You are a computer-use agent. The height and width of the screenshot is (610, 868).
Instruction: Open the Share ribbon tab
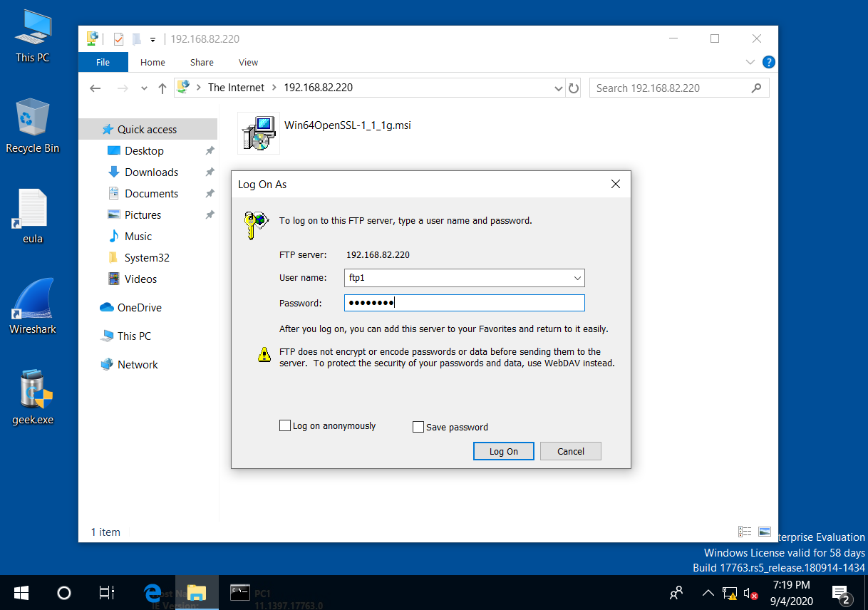[202, 62]
